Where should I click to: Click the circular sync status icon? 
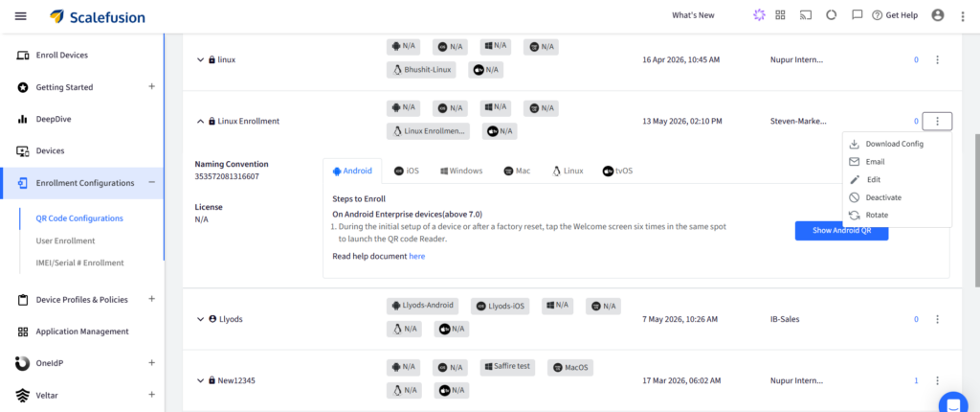point(832,15)
